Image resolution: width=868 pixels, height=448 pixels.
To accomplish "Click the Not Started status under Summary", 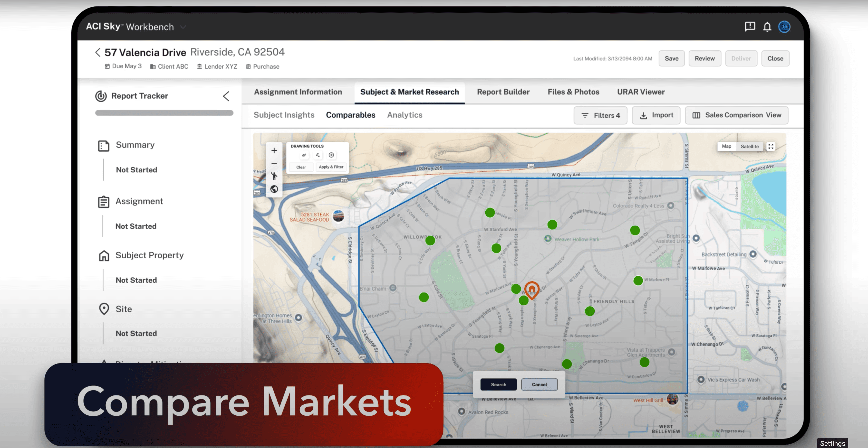I will 137,170.
